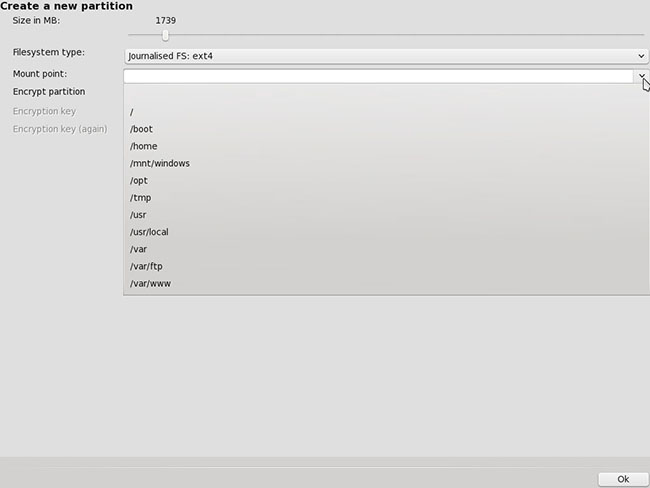This screenshot has height=488, width=650.
Task: Select /usr as the mount point
Action: pos(386,215)
